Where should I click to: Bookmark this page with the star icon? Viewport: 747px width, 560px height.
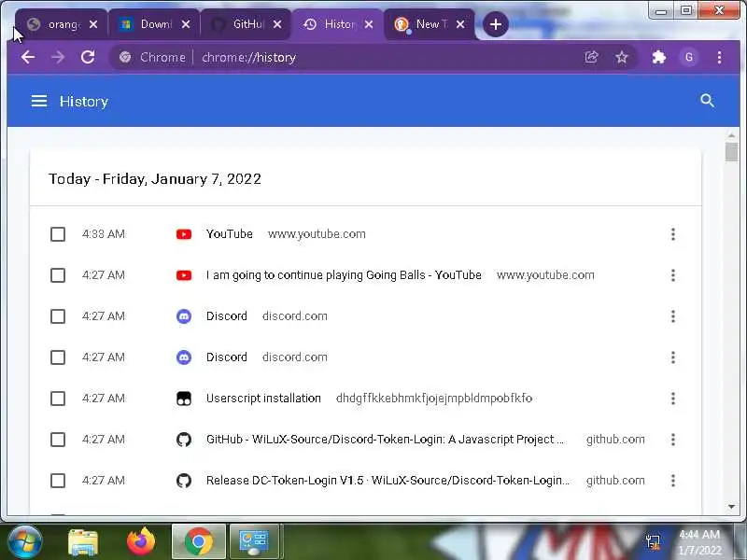pyautogui.click(x=622, y=57)
